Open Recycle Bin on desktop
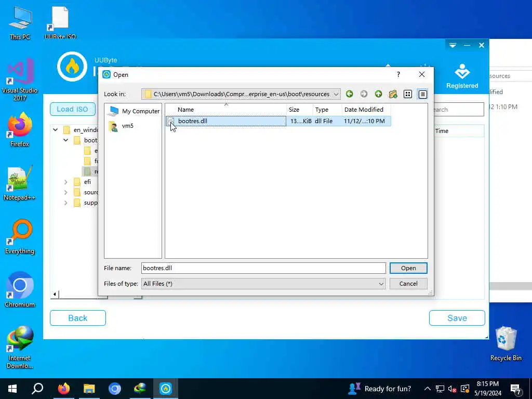Viewport: 532px width, 399px height. click(x=506, y=344)
